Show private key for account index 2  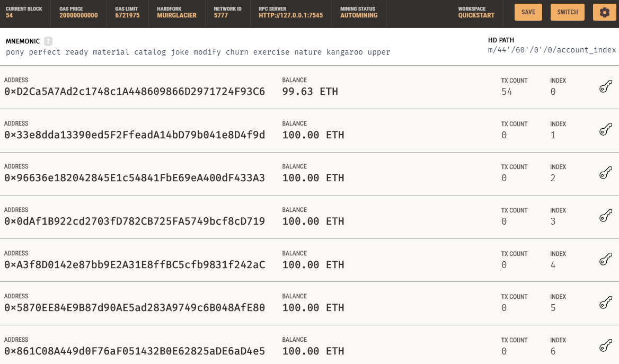pos(606,173)
